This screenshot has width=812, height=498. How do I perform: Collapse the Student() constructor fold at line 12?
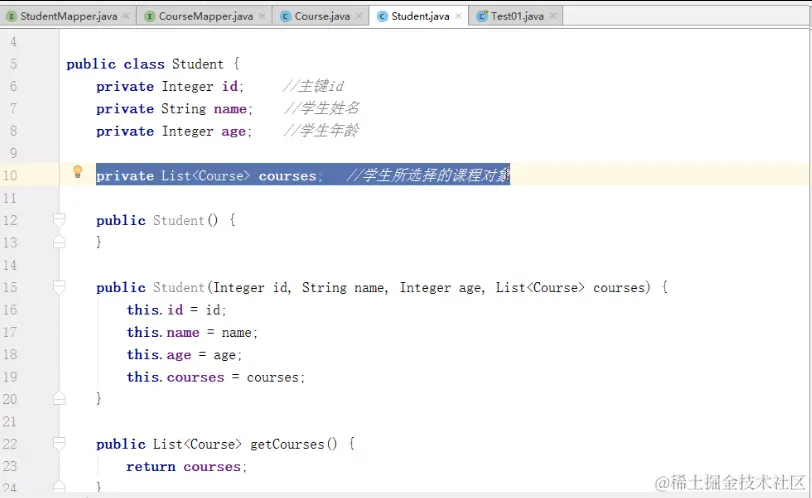[59, 220]
